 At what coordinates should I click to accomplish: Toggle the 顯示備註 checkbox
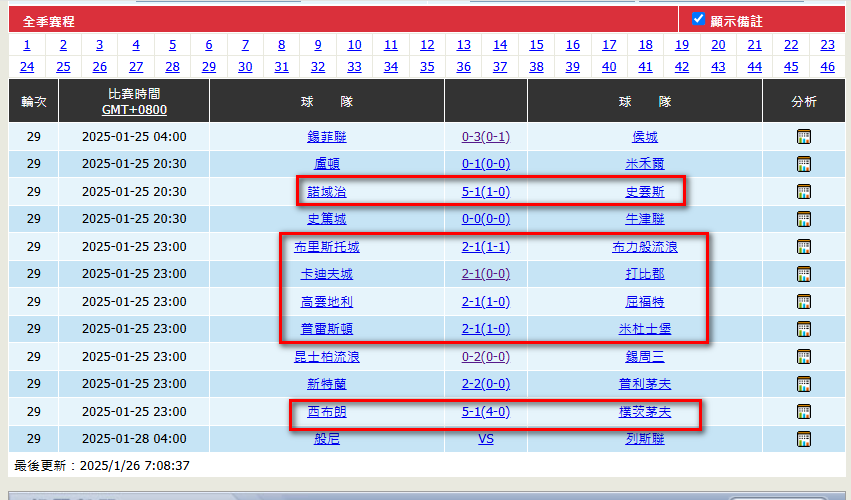[698, 19]
